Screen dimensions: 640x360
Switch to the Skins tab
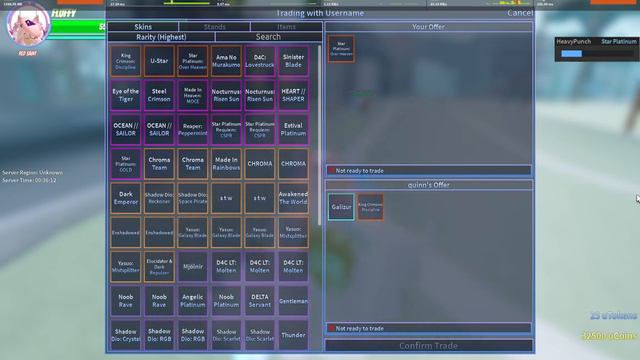(143, 27)
